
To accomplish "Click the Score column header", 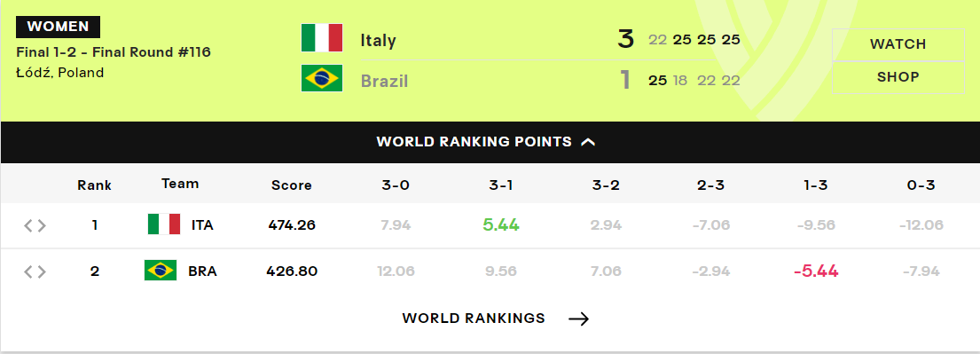I will [291, 185].
